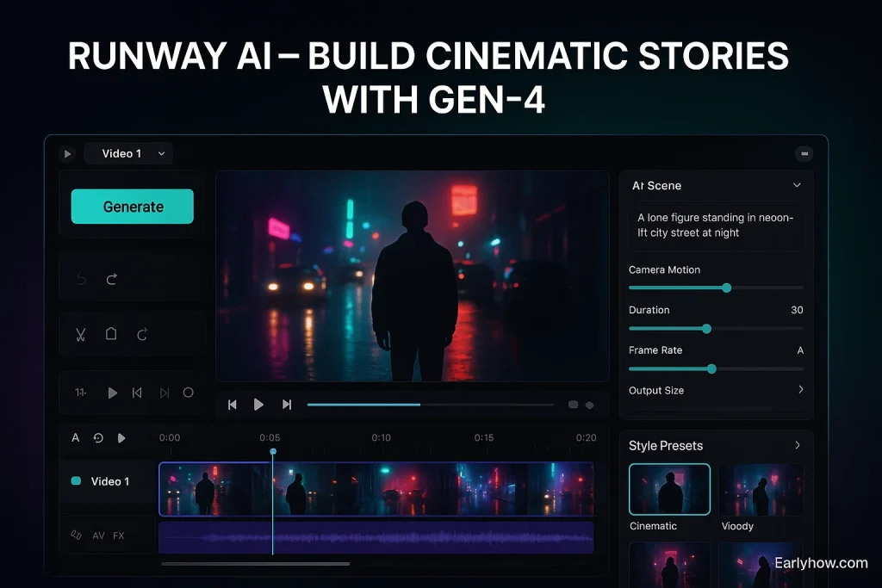
Task: Click the undo arrow icon
Action: tap(82, 279)
